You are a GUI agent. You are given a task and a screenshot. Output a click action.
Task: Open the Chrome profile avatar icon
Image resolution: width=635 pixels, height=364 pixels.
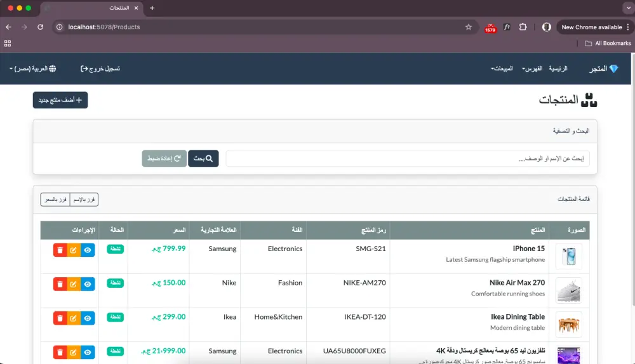(547, 27)
